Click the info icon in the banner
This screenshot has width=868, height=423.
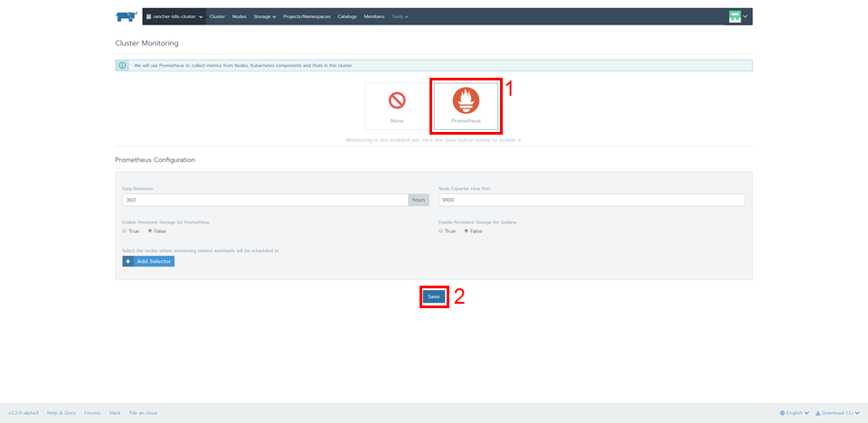pyautogui.click(x=122, y=65)
